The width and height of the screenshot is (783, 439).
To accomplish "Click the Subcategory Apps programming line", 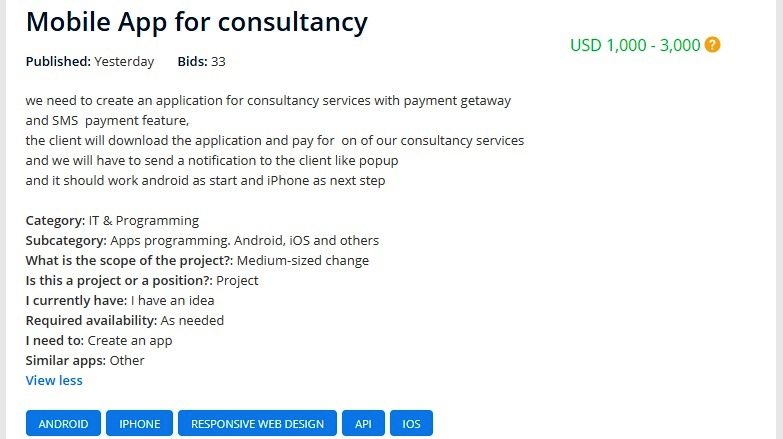I will pos(202,240).
